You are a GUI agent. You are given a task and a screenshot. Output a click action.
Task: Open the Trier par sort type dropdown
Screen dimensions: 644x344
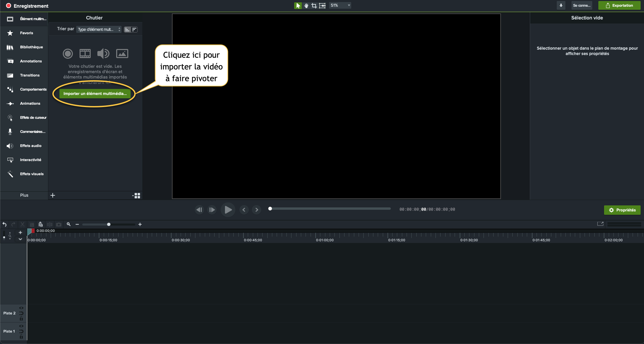pyautogui.click(x=99, y=30)
